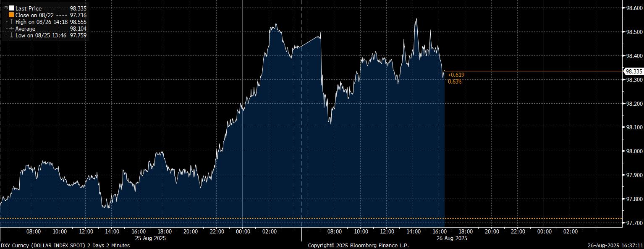This screenshot has height=249, width=644.
Task: Click the Average line marker icon
Action: (11, 29)
